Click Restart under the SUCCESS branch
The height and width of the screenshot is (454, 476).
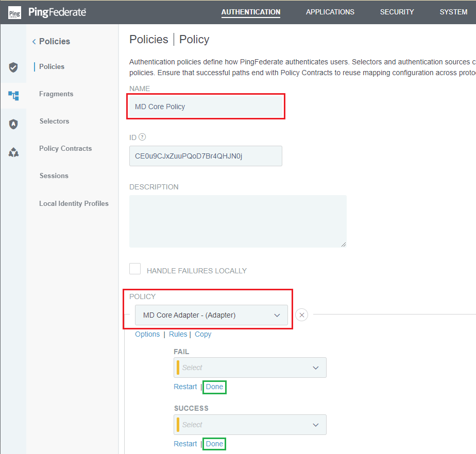185,444
